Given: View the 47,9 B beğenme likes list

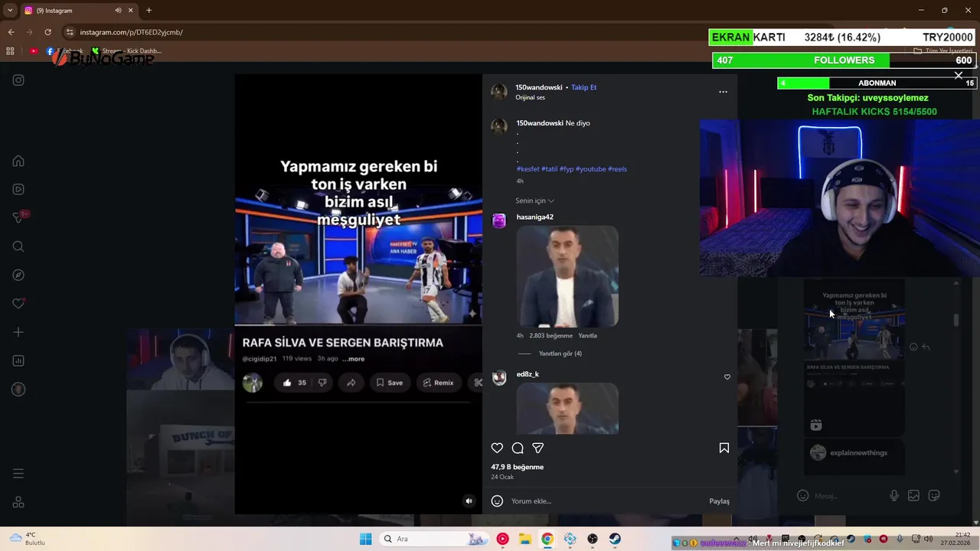Looking at the screenshot, I should tap(518, 467).
